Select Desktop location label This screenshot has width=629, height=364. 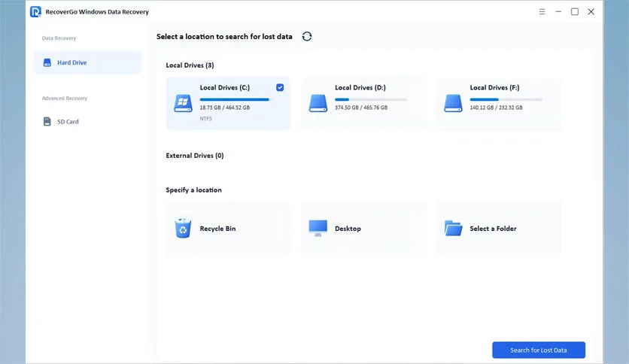pos(348,229)
